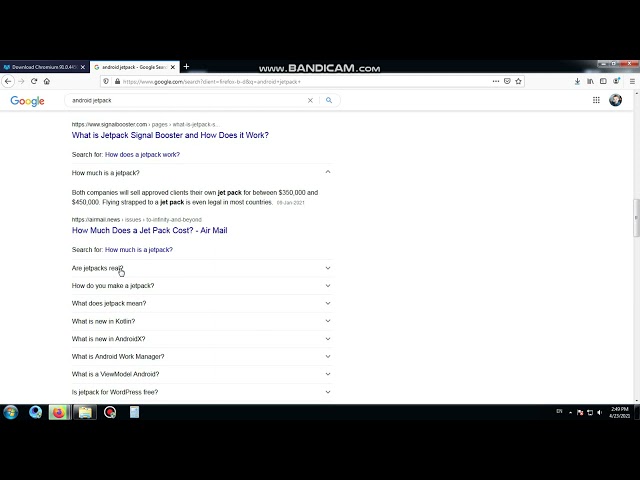Screen dimensions: 640x480
Task: Toggle the sidebar view icon
Action: pos(603,81)
